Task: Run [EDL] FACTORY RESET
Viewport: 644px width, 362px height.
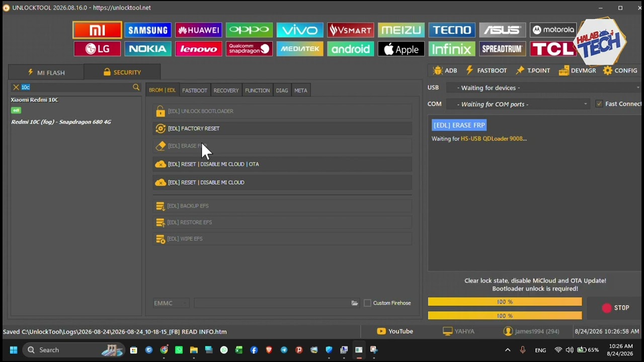Action: click(282, 129)
